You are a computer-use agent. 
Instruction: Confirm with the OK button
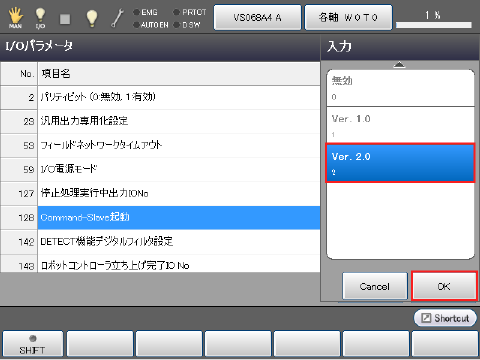coord(444,286)
